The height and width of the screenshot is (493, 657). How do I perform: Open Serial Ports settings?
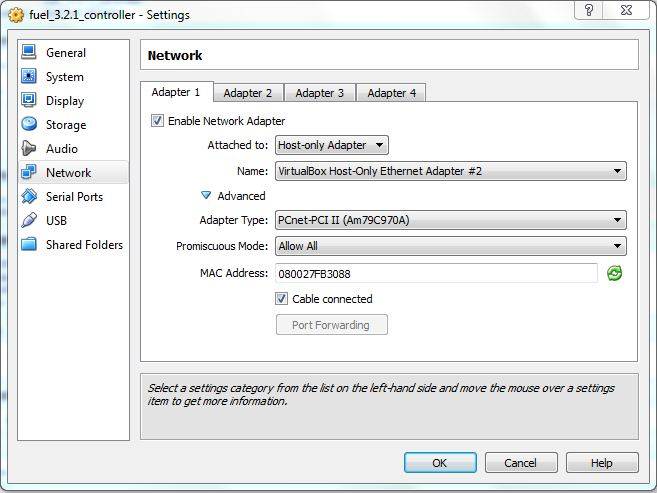click(x=74, y=196)
